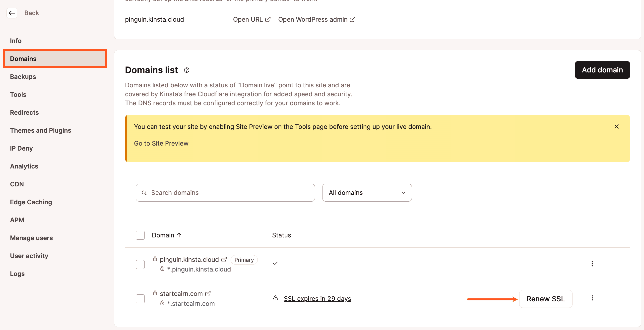Screen dimensions: 644x330
Task: Click the Renew SSL button
Action: coord(545,299)
